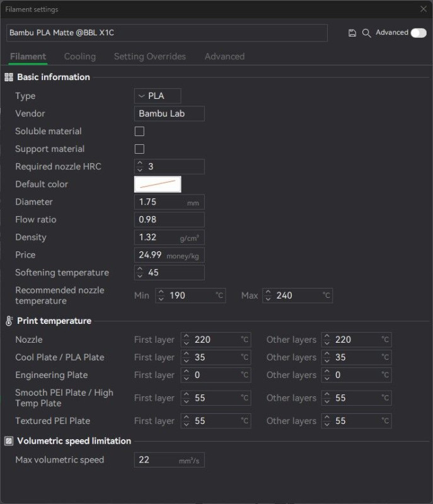Increase the Required nozzle HRC value
This screenshot has height=504, width=433.
pos(140,163)
